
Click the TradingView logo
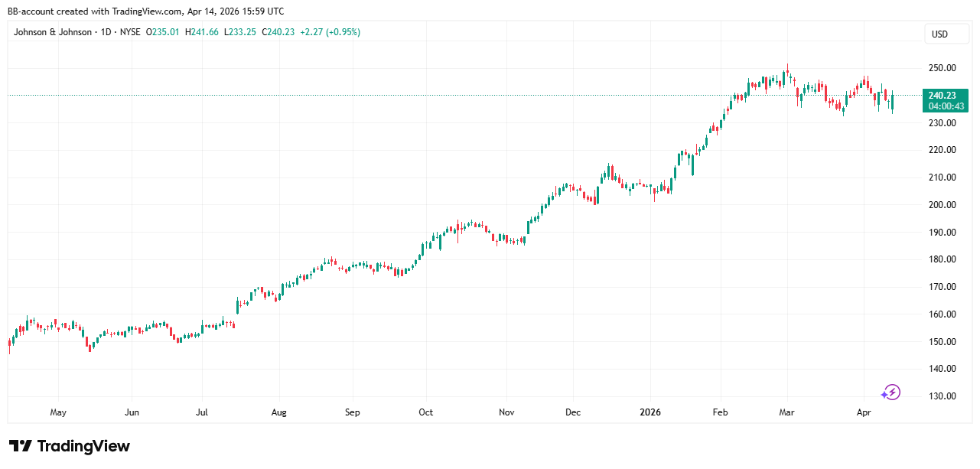click(x=70, y=446)
